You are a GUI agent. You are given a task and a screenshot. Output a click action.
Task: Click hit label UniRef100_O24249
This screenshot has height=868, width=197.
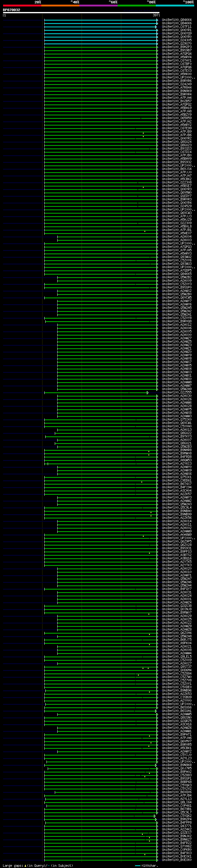point(176,84)
